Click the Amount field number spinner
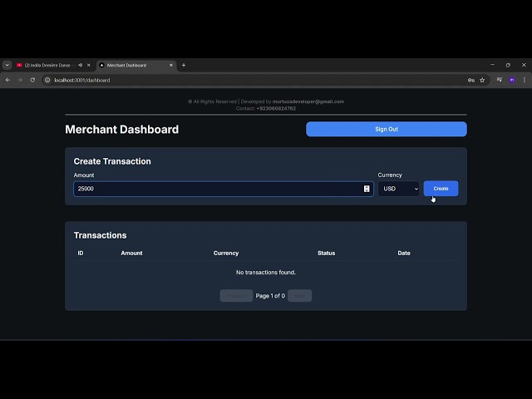This screenshot has height=399, width=532. click(x=367, y=189)
